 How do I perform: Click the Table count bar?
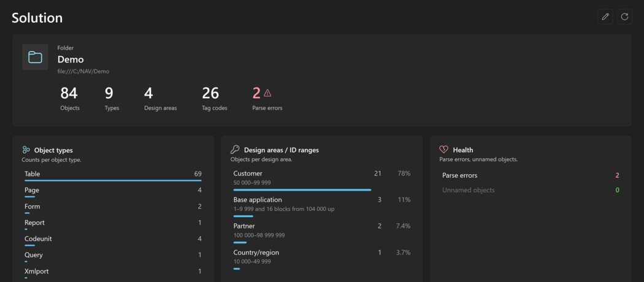tap(113, 181)
